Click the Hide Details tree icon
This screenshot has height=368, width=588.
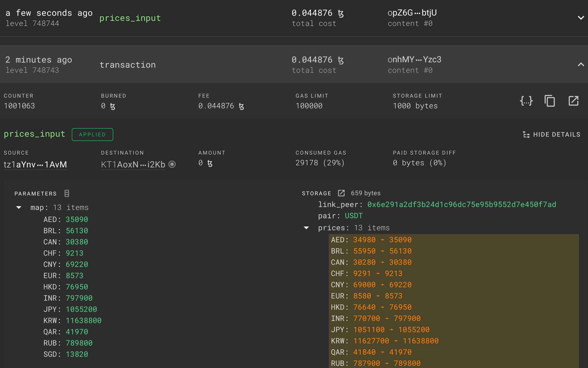pos(526,135)
